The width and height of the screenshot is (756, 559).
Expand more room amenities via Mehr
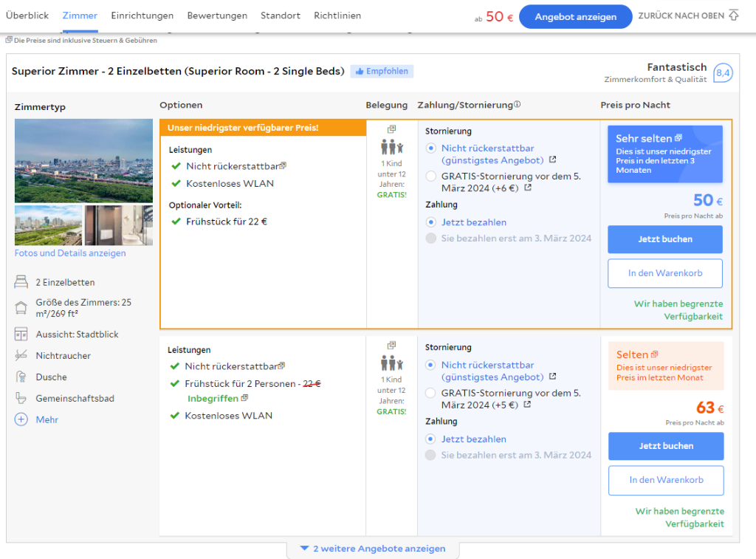coord(47,419)
